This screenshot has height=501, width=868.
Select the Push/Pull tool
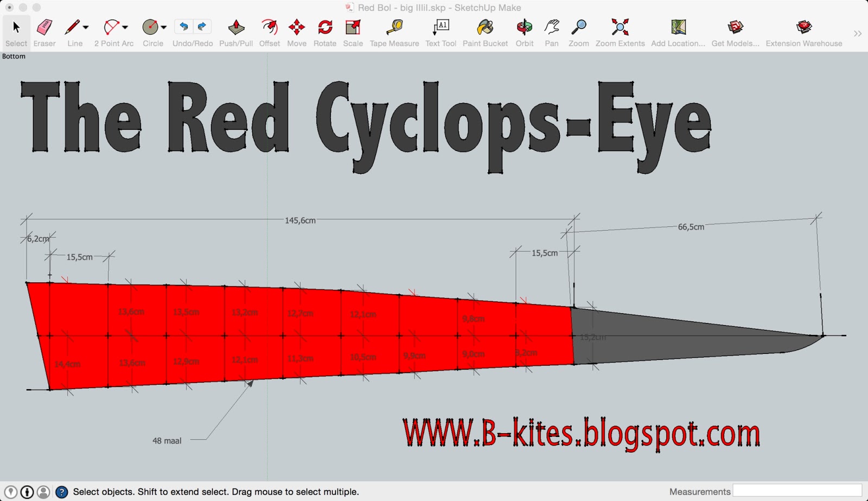click(x=235, y=27)
